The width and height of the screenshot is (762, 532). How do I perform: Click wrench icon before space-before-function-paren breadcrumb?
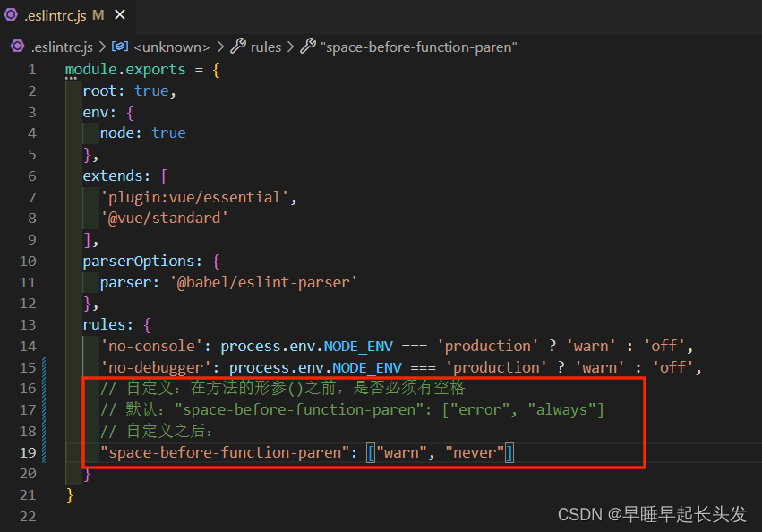coord(308,47)
